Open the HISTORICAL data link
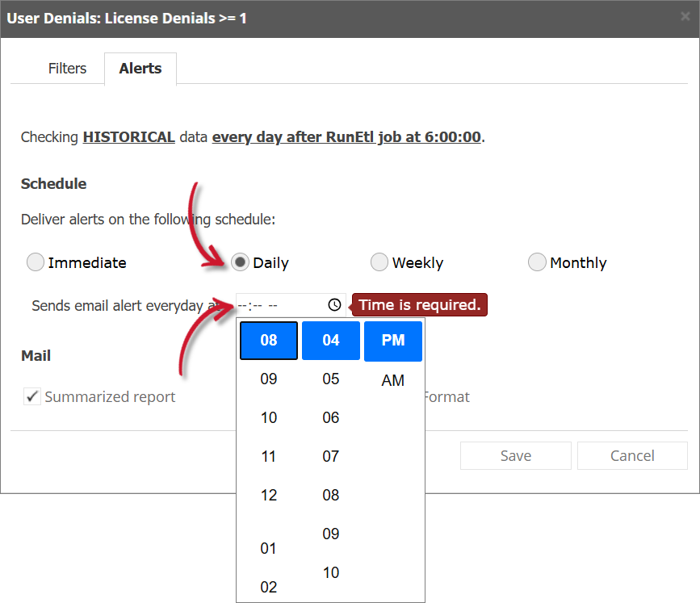This screenshot has height=603, width=700. click(x=128, y=136)
